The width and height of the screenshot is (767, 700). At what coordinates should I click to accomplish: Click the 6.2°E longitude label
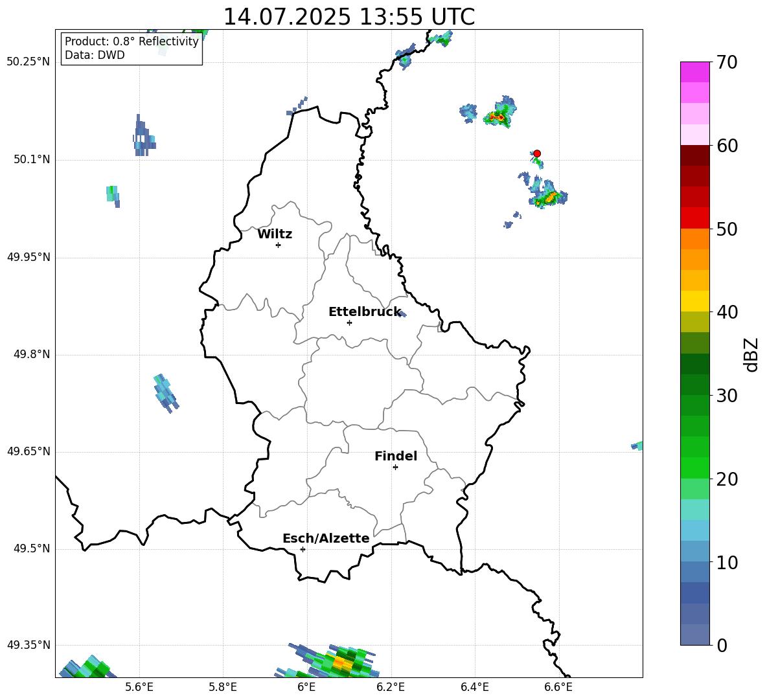391,687
